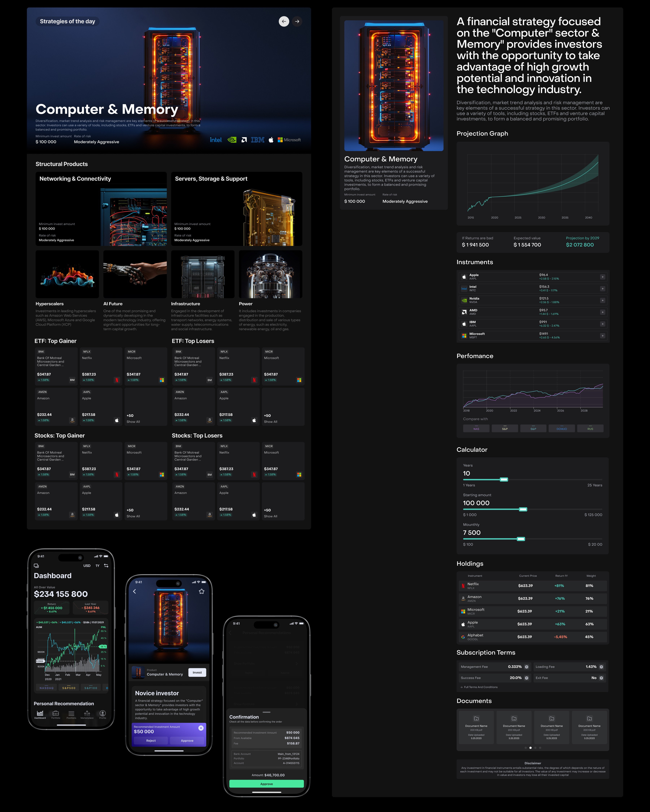
Task: Open Full Terms And Conditions link
Action: (480, 687)
